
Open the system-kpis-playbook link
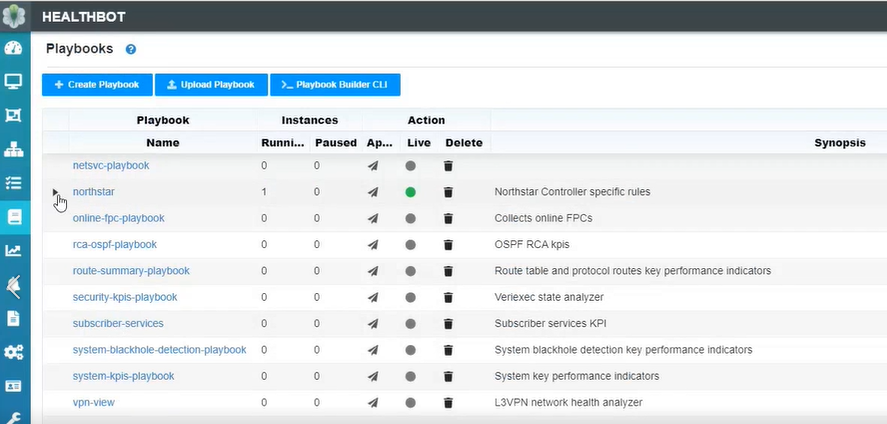click(123, 376)
